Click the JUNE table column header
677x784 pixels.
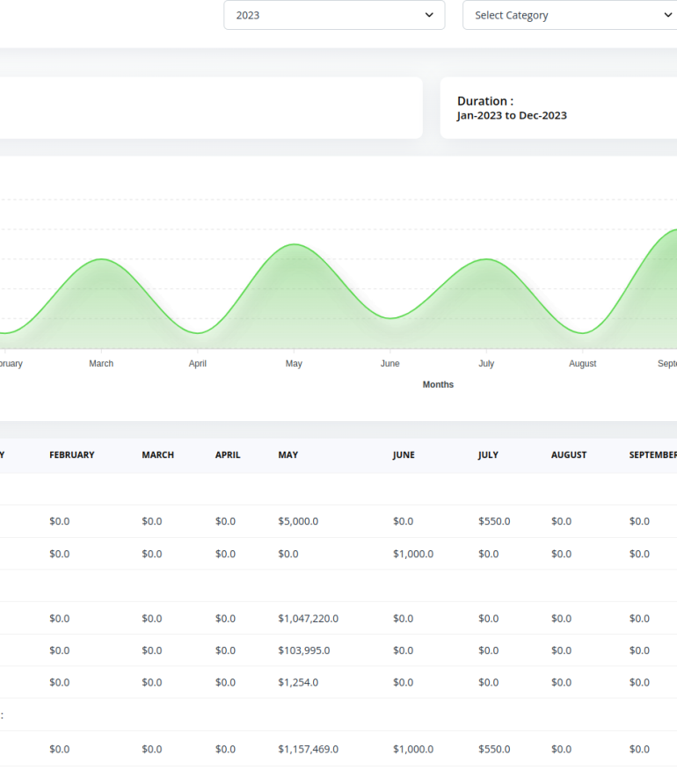pyautogui.click(x=404, y=455)
